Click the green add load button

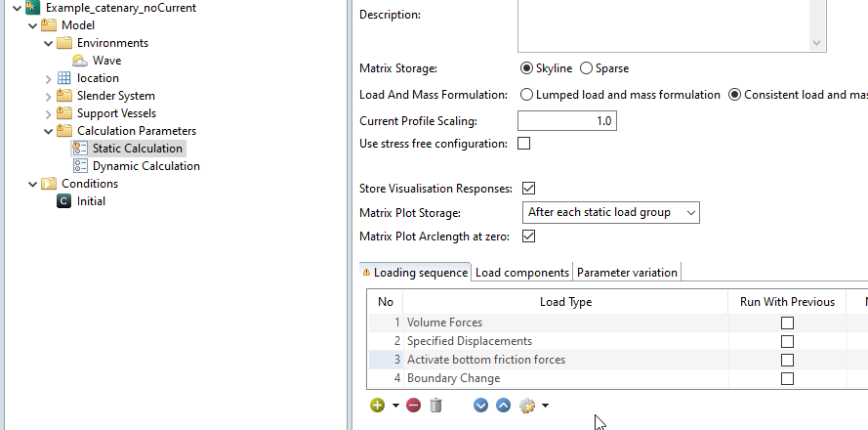click(x=377, y=405)
